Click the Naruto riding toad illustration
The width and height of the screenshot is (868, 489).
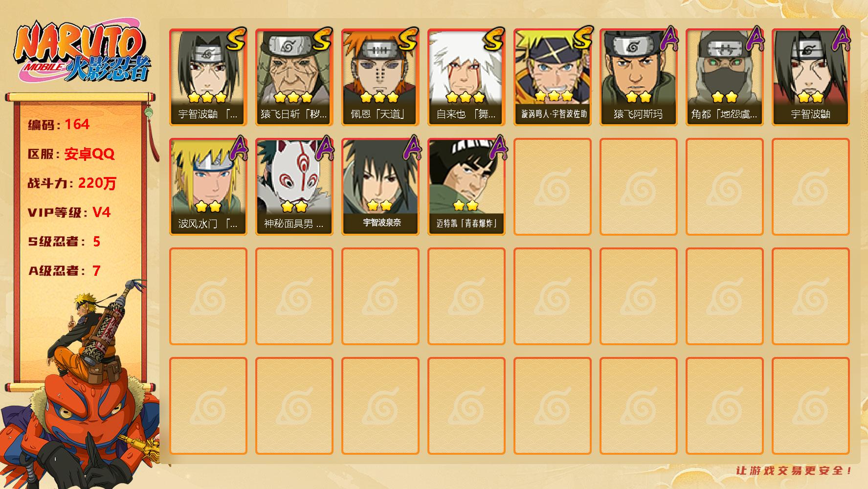(81, 386)
